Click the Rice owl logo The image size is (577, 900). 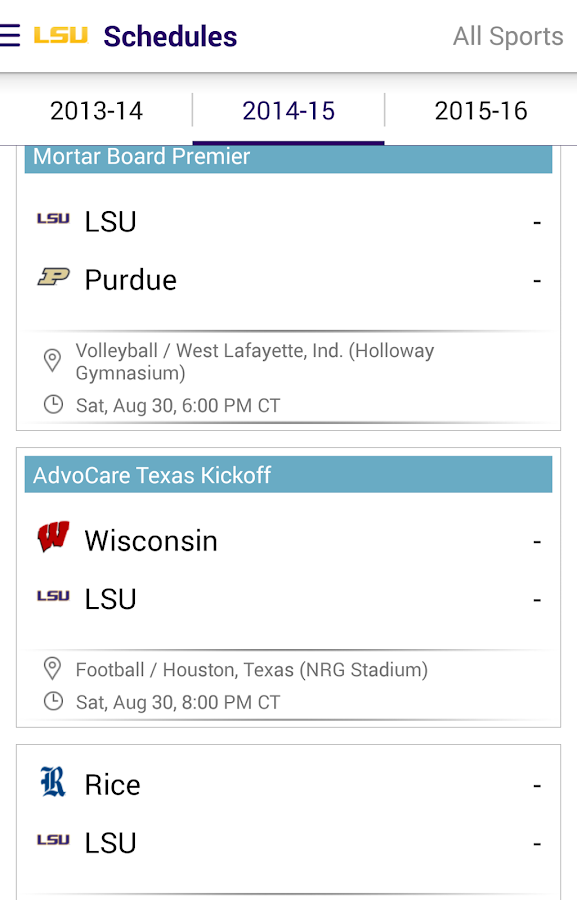[x=53, y=785]
